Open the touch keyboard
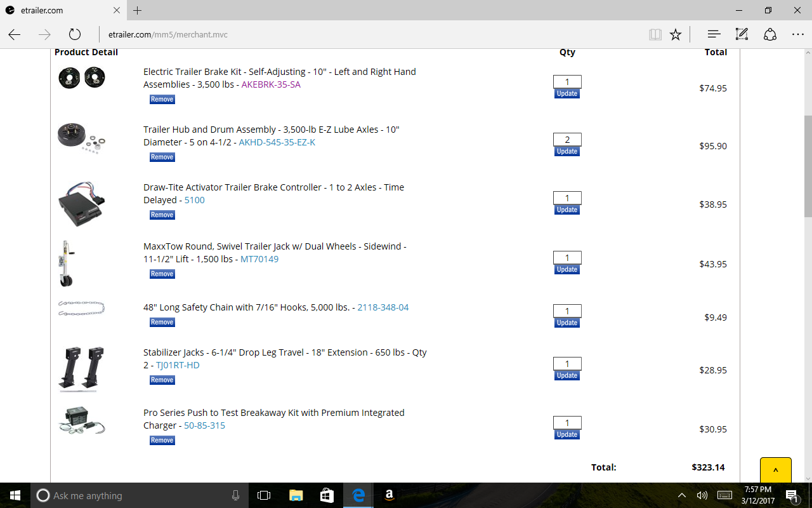Viewport: 812px width, 508px height. tap(724, 495)
